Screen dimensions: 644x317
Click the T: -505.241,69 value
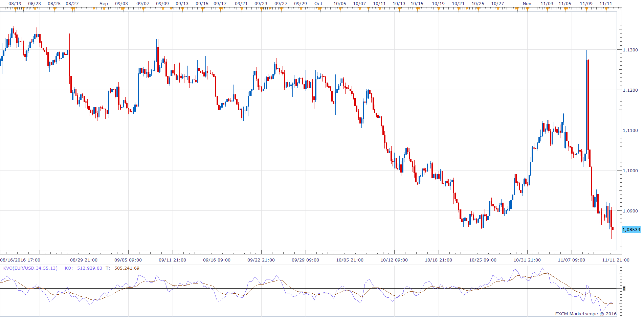click(122, 268)
